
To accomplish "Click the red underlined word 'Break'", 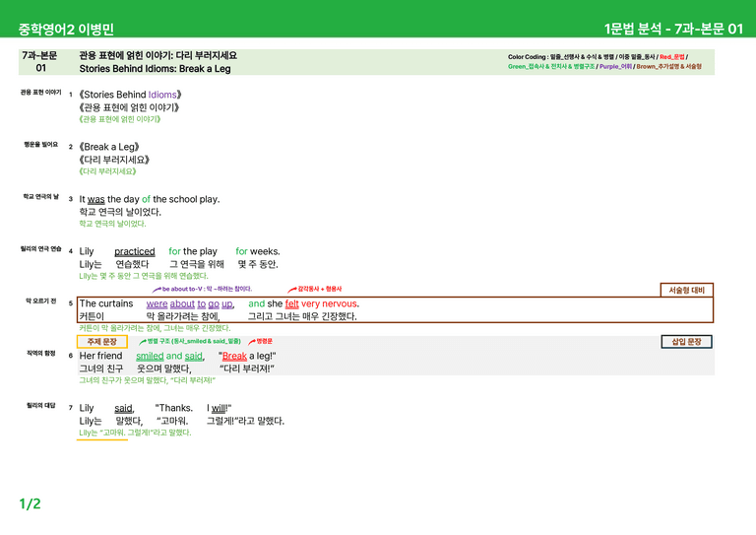I will (234, 356).
